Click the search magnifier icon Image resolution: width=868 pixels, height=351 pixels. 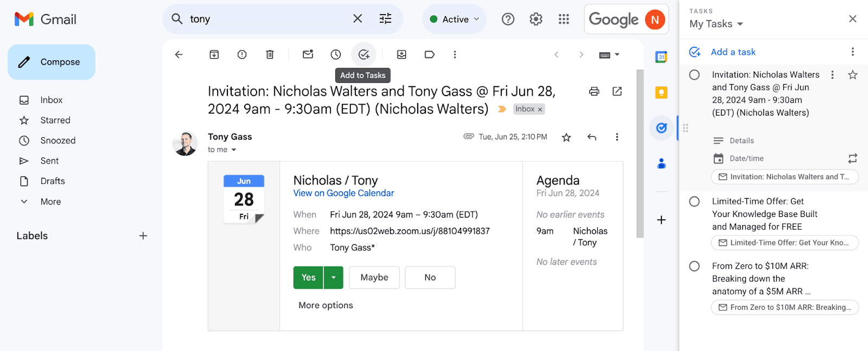pos(177,18)
